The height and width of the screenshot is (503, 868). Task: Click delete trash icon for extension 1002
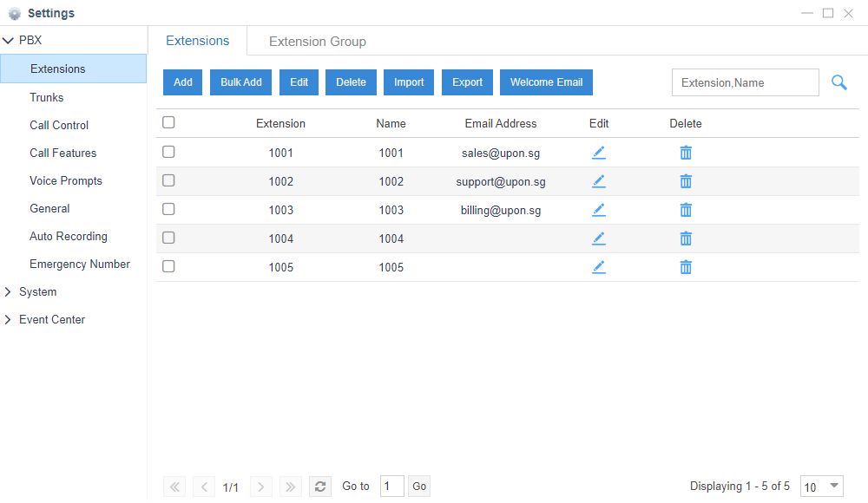[x=686, y=180]
